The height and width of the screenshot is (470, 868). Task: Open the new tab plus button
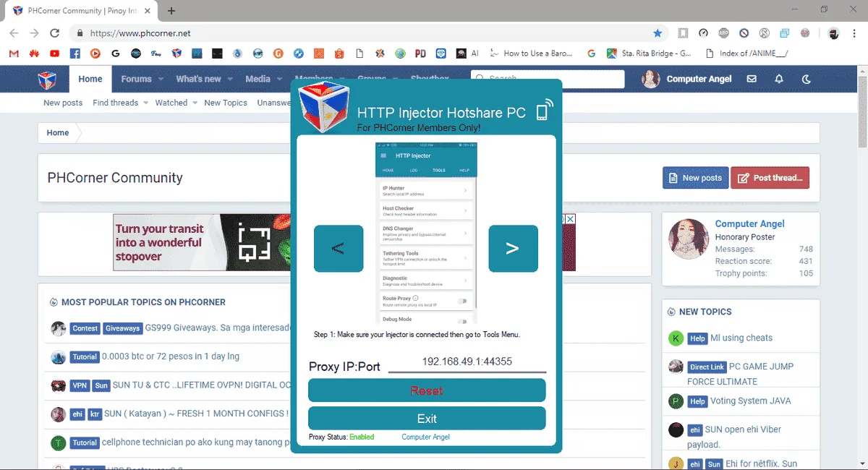171,11
